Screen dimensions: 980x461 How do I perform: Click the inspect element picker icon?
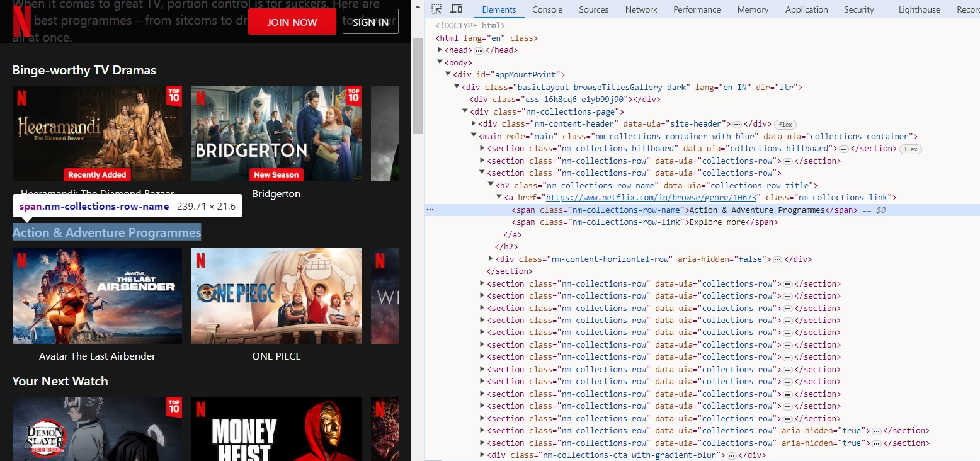(436, 9)
